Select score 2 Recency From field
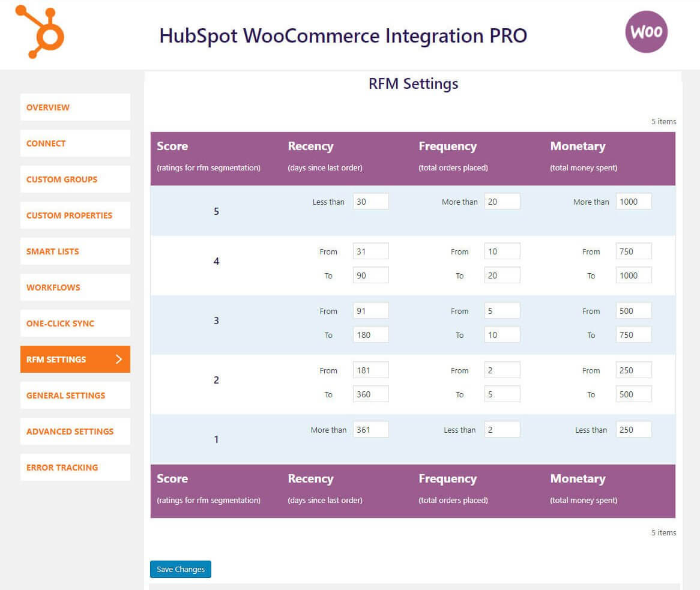This screenshot has width=700, height=590. coord(370,370)
